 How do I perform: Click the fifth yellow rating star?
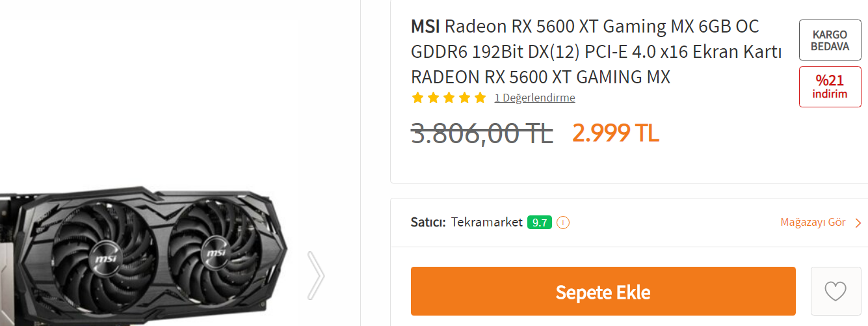point(480,98)
